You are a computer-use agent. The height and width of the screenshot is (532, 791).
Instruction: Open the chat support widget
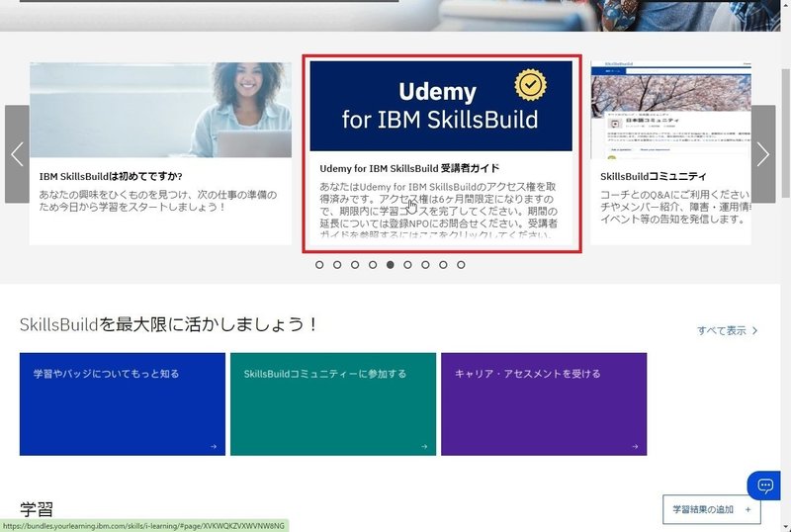pyautogui.click(x=764, y=486)
